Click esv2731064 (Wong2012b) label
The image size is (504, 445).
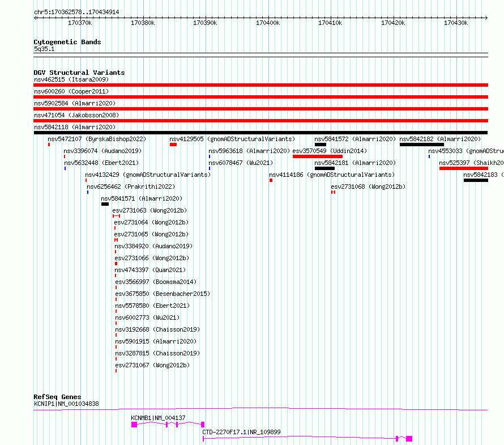(x=151, y=222)
